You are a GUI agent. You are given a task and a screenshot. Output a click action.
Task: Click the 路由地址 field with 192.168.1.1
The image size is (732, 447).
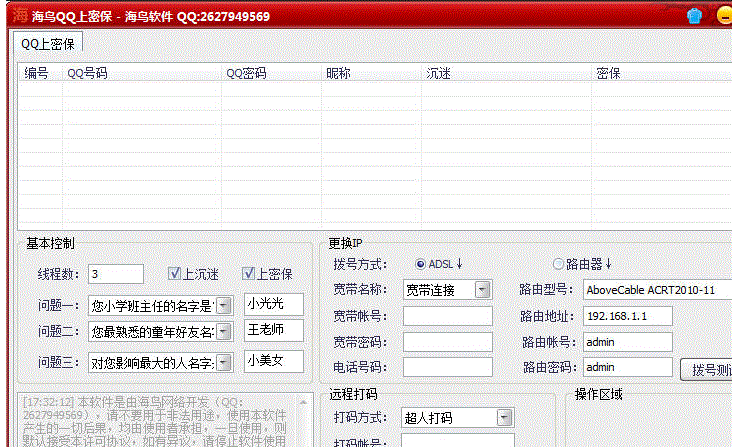[x=627, y=316]
